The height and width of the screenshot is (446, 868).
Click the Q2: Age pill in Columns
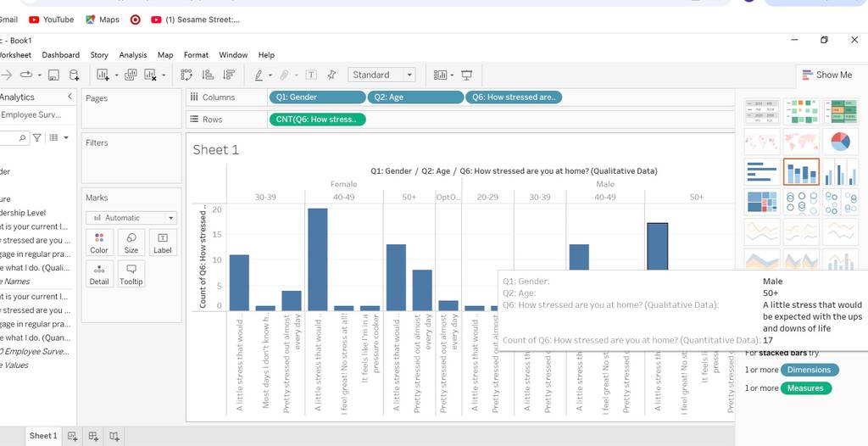point(415,97)
